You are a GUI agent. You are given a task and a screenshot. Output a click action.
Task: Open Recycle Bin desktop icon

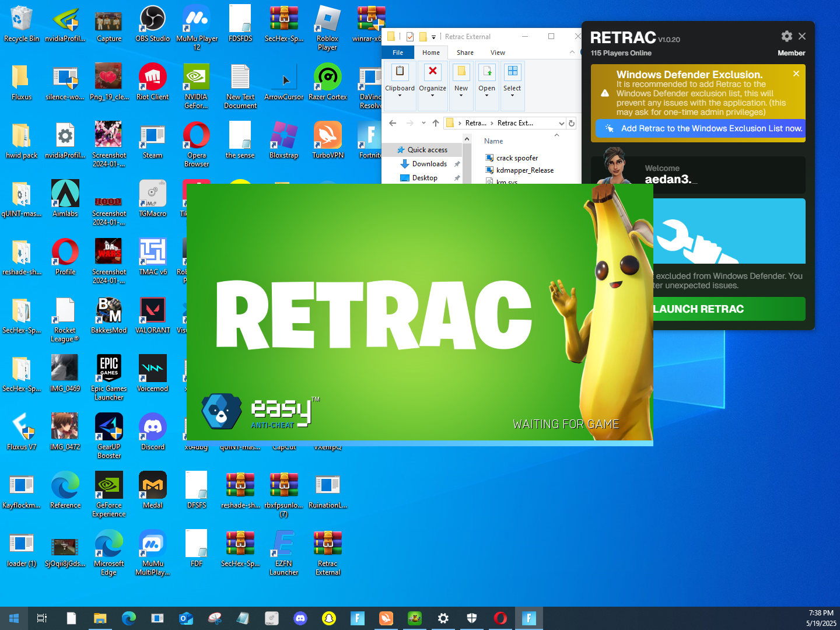coord(22,24)
